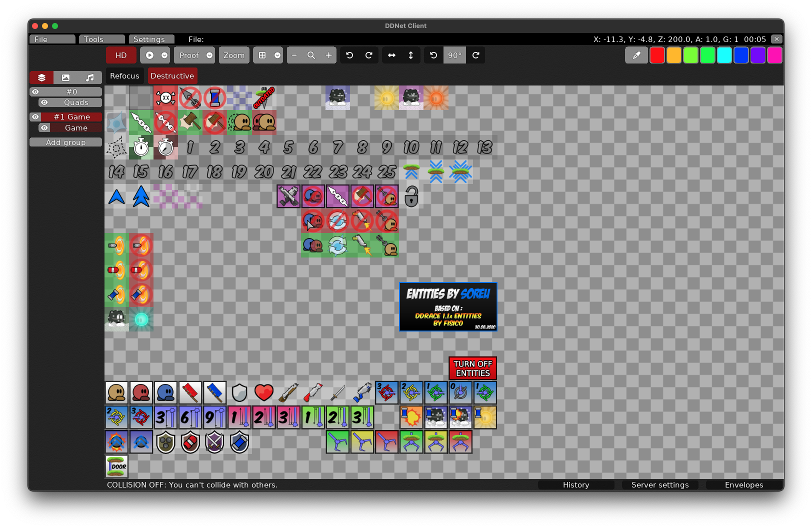The height and width of the screenshot is (528, 812).
Task: Open Server settings at the bottom
Action: pos(659,484)
